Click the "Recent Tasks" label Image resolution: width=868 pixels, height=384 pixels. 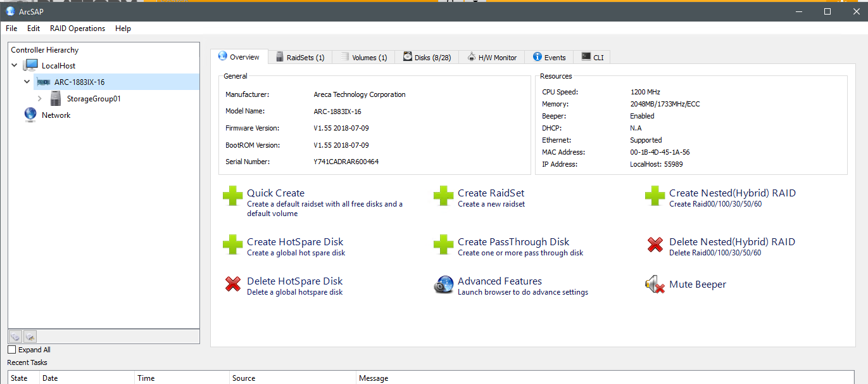[x=27, y=362]
